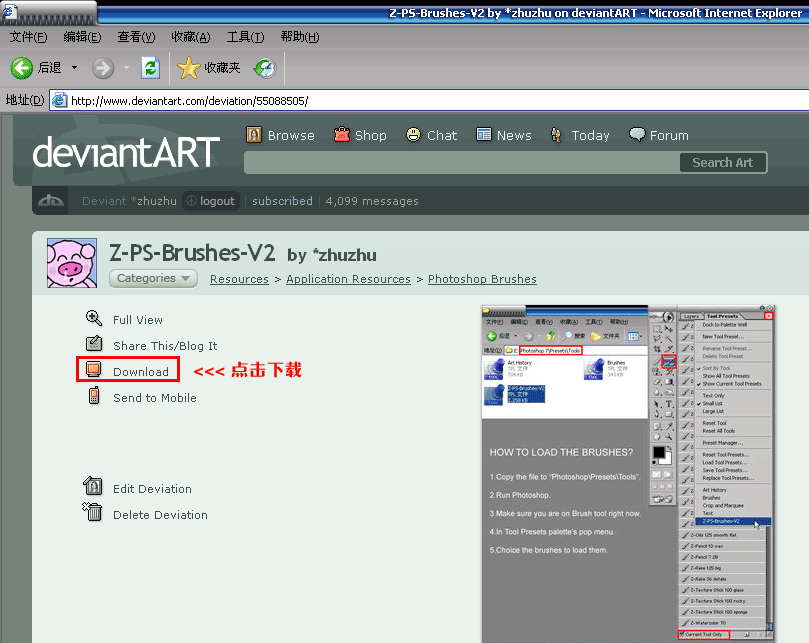This screenshot has height=643, width=809.
Task: Click the Download icon
Action: 93,369
